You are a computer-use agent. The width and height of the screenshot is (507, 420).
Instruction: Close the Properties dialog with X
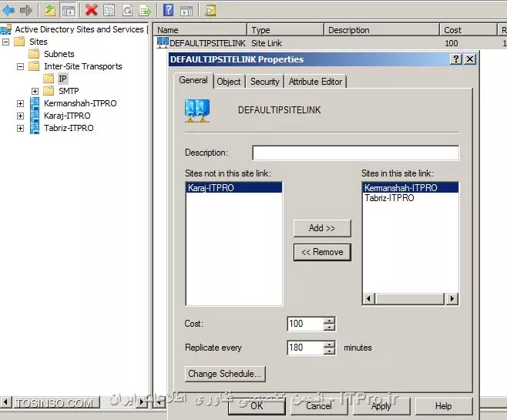pos(470,59)
